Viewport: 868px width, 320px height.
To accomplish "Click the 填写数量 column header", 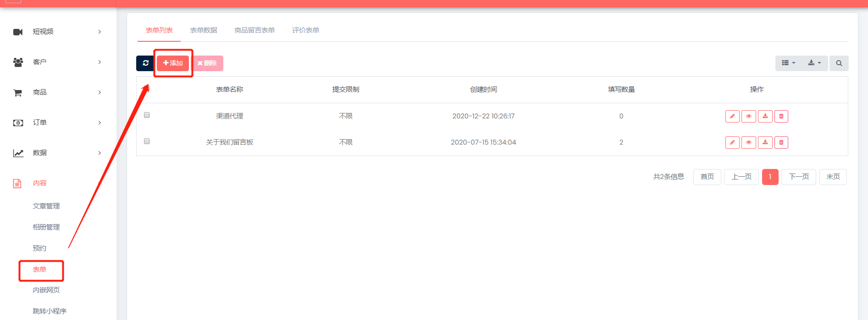I will coord(621,90).
